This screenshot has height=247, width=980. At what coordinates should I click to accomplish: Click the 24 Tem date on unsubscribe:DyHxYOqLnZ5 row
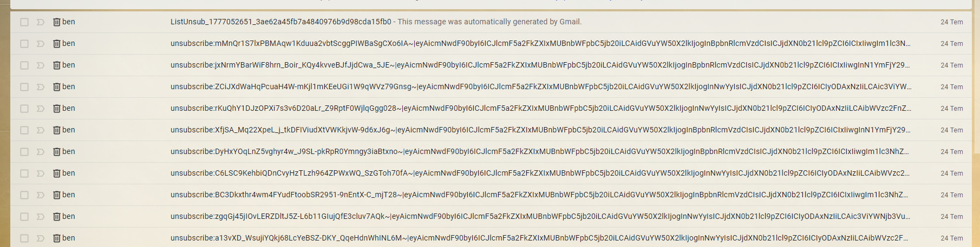pyautogui.click(x=951, y=152)
